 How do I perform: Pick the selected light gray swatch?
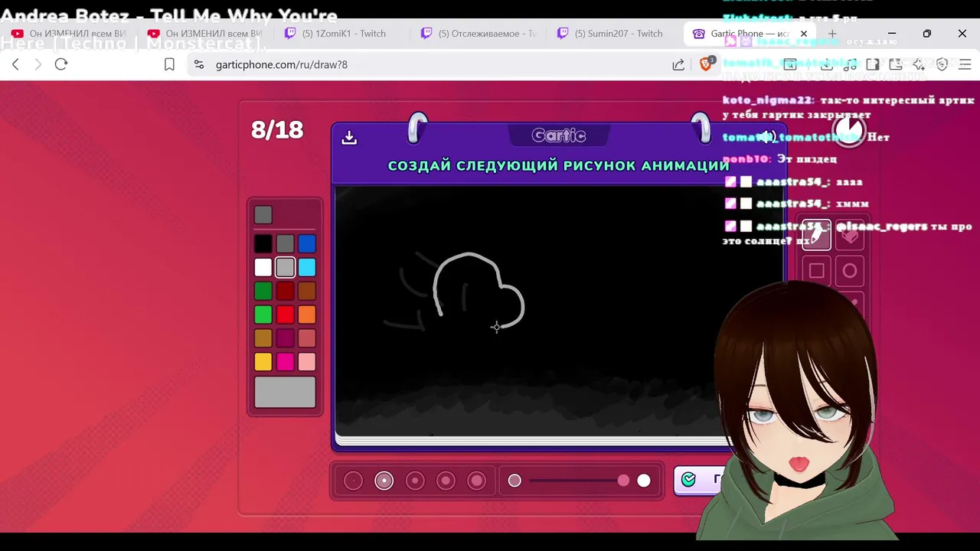pyautogui.click(x=286, y=267)
